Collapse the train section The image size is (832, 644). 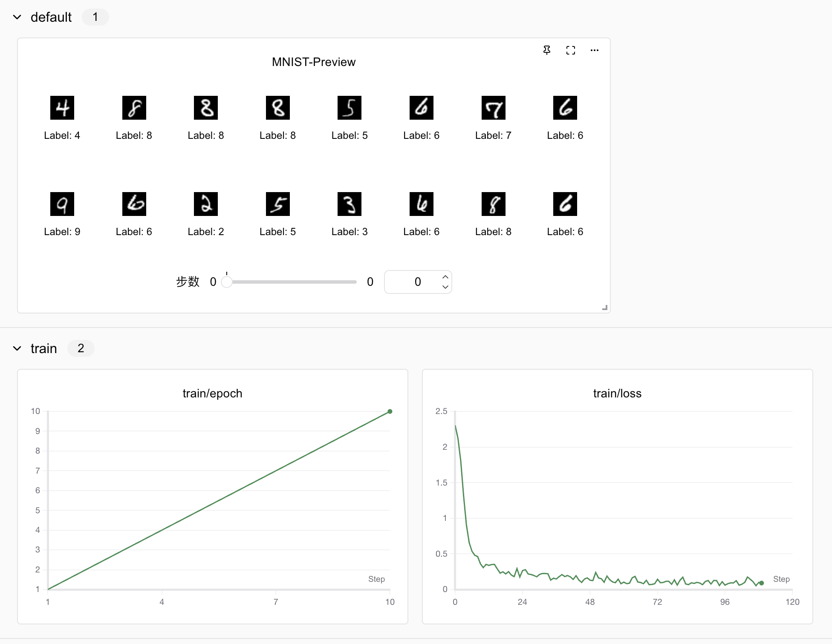[x=17, y=348]
